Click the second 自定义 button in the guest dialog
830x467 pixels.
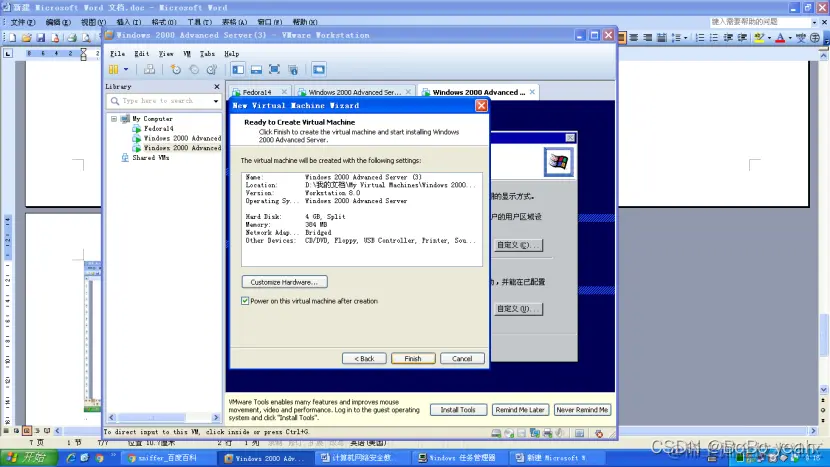518,309
